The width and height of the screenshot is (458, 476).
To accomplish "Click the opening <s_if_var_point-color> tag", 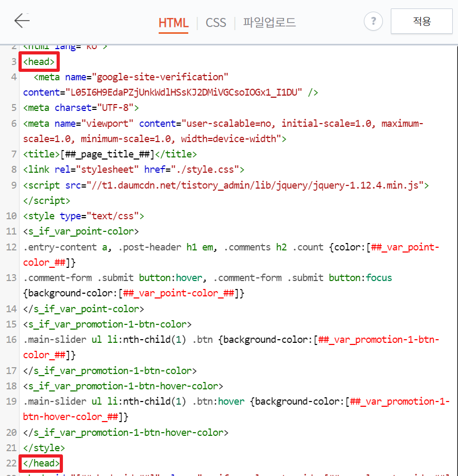I will 81,231.
